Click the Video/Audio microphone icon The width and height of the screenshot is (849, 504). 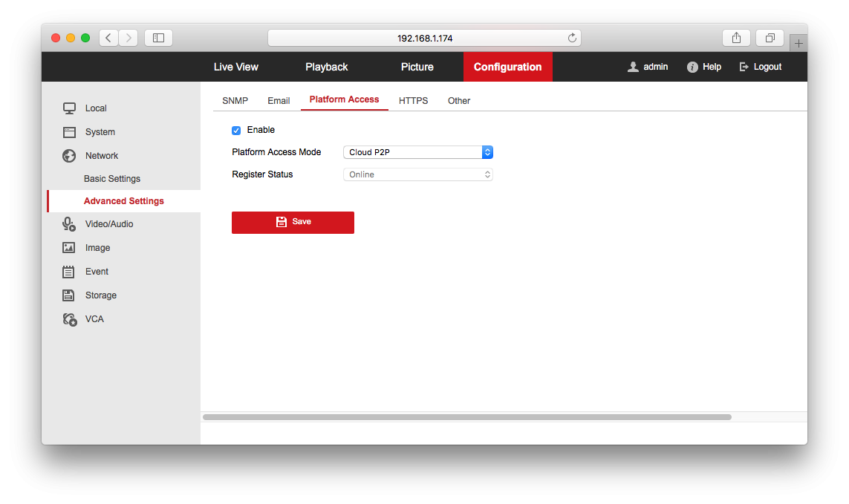69,224
